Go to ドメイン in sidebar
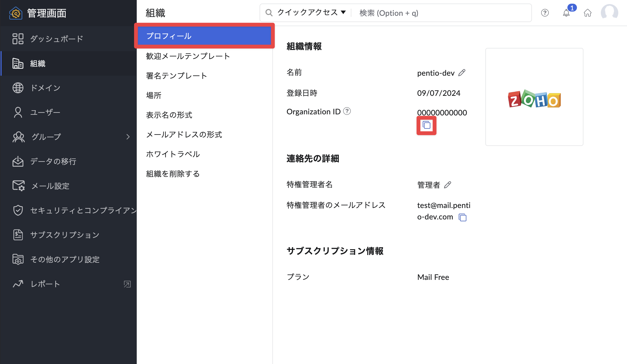This screenshot has width=627, height=364. pos(68,88)
